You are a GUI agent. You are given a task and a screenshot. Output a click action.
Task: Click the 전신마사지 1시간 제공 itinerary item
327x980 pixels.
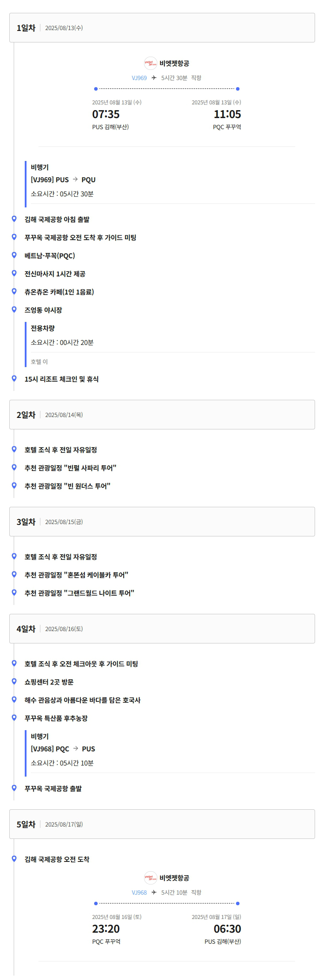[55, 274]
